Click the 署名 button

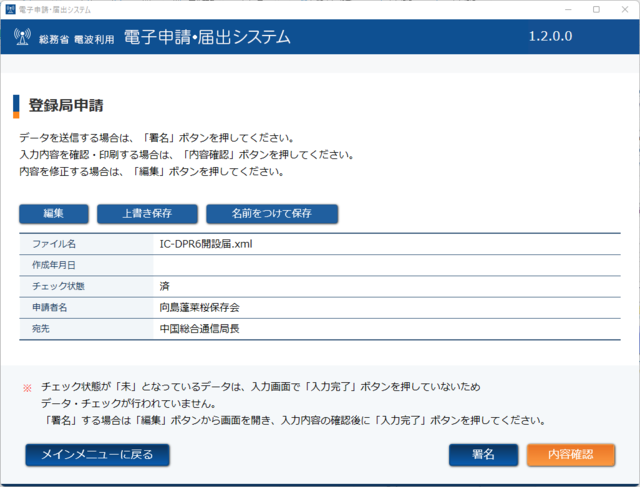pos(483,455)
